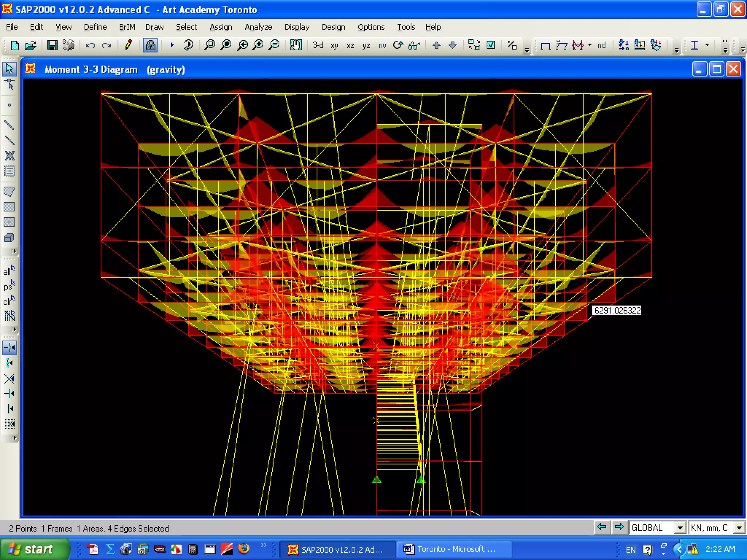Click the Run Analysis arrow icon
This screenshot has width=747, height=560.
tap(172, 45)
